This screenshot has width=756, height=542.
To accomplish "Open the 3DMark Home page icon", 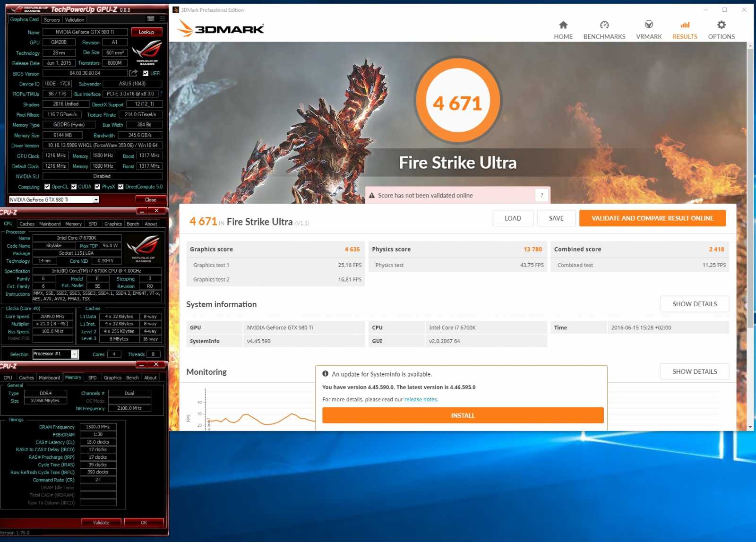I will coord(563,25).
